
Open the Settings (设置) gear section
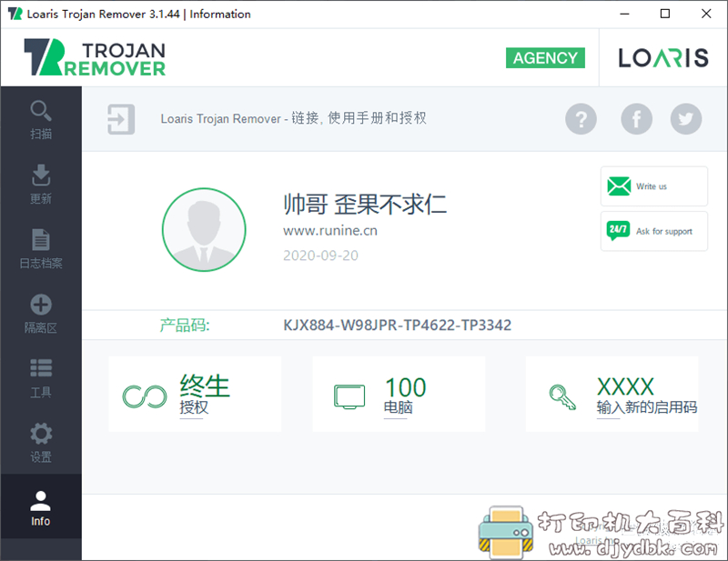pyautogui.click(x=41, y=443)
